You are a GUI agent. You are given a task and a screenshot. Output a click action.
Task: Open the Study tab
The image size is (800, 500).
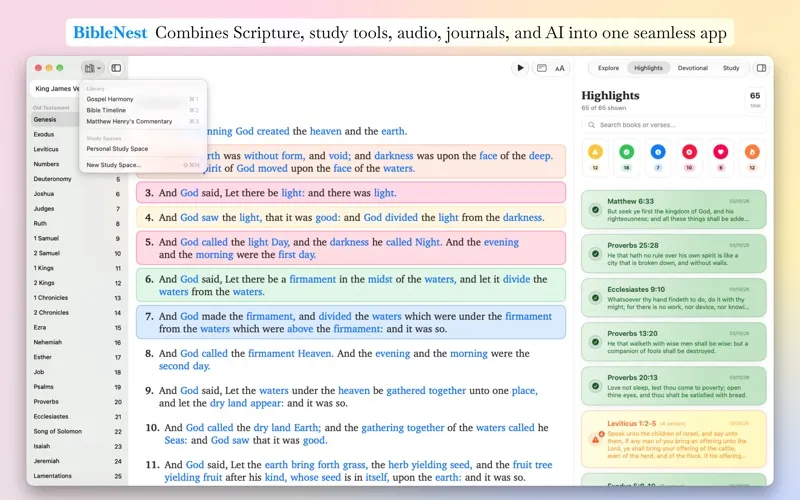(x=731, y=68)
